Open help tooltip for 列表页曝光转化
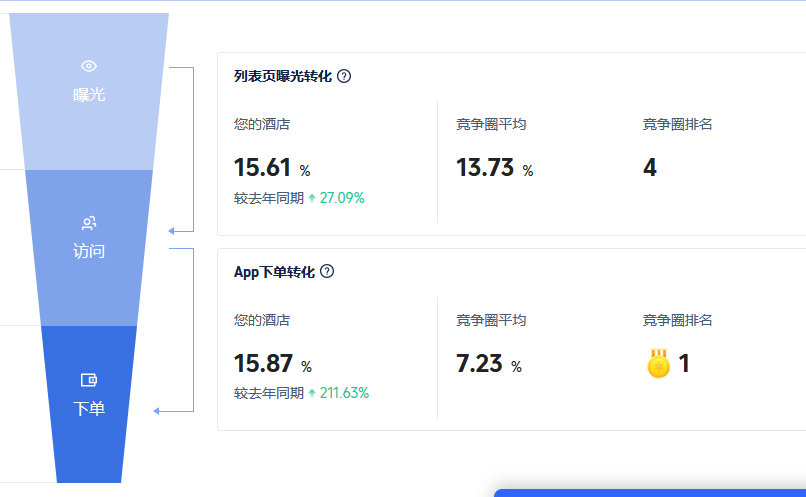The width and height of the screenshot is (806, 497). (x=344, y=76)
